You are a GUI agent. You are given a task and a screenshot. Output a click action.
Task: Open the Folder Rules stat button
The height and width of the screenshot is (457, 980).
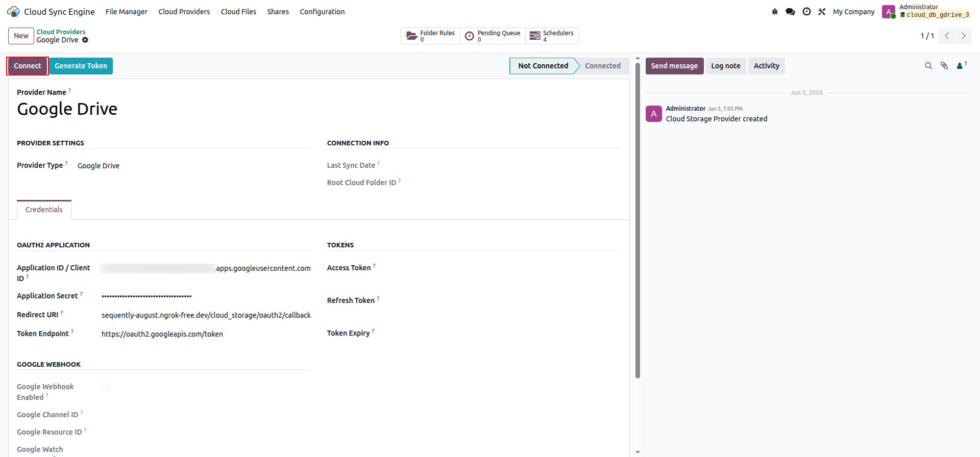tap(430, 36)
